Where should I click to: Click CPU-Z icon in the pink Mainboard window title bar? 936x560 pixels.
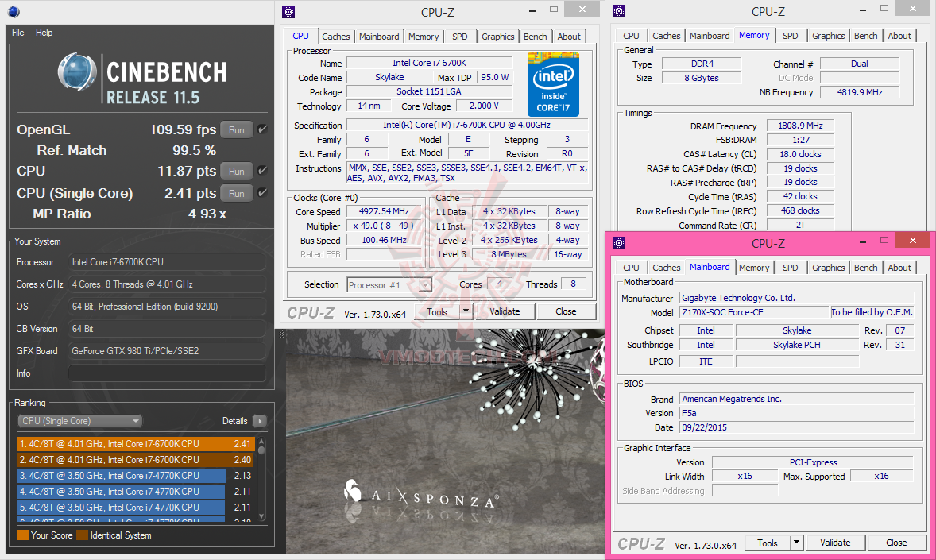pos(619,243)
